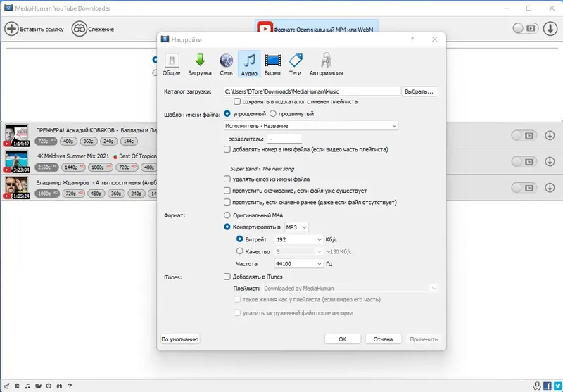
Task: Click in the 'разделитель' separator field
Action: [x=284, y=139]
